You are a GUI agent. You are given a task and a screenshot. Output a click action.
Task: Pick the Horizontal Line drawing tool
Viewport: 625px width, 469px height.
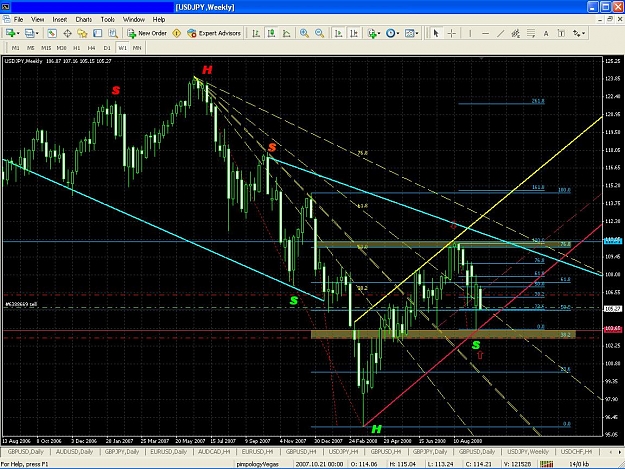click(485, 33)
